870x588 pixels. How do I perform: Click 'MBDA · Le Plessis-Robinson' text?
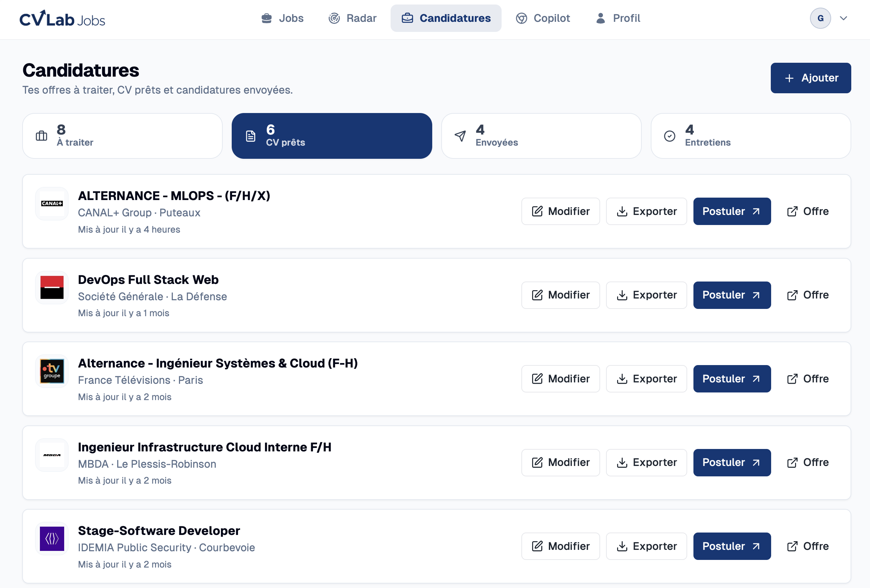point(147,464)
